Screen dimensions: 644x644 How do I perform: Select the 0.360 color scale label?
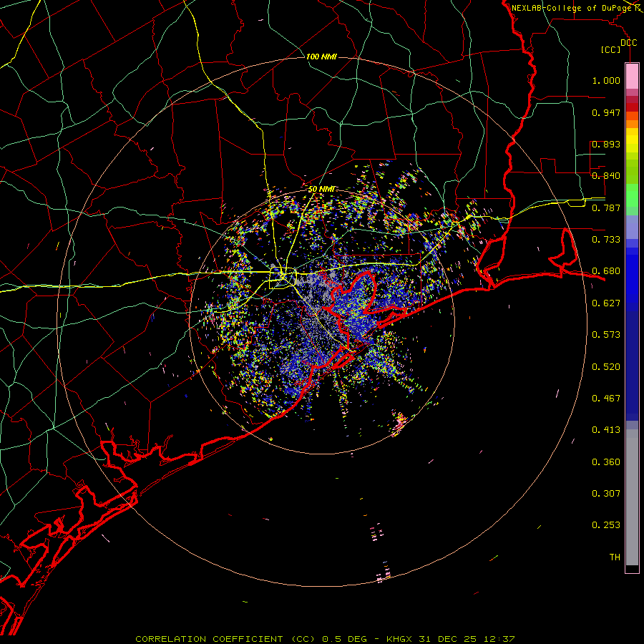[606, 462]
